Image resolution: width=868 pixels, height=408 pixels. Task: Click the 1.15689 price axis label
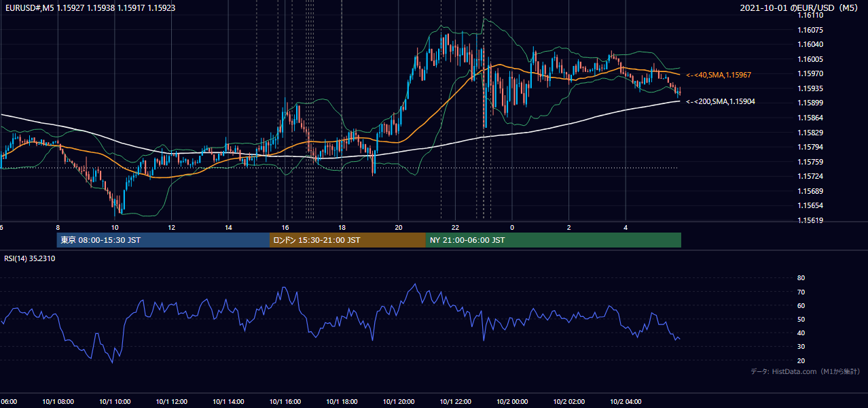click(811, 191)
